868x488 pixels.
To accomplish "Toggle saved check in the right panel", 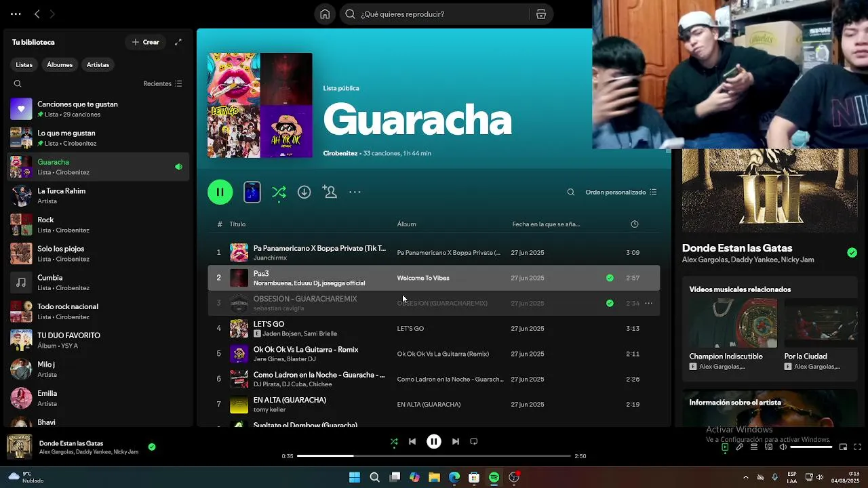I will (x=852, y=253).
